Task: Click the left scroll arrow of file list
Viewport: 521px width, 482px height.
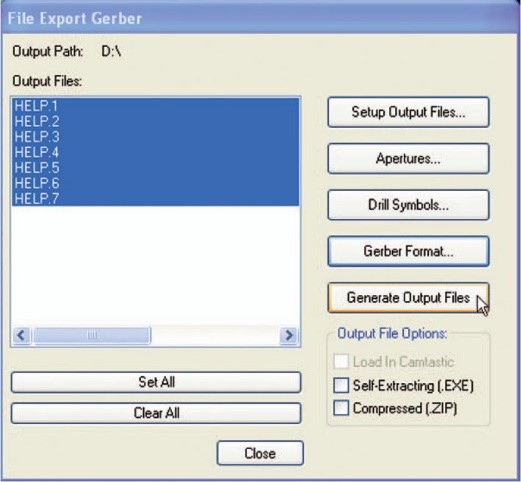Action: click(22, 335)
